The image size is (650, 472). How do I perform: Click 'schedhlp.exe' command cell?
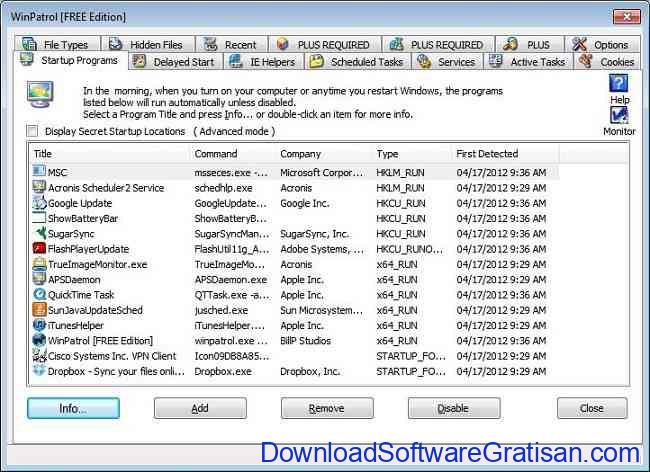(x=223, y=188)
